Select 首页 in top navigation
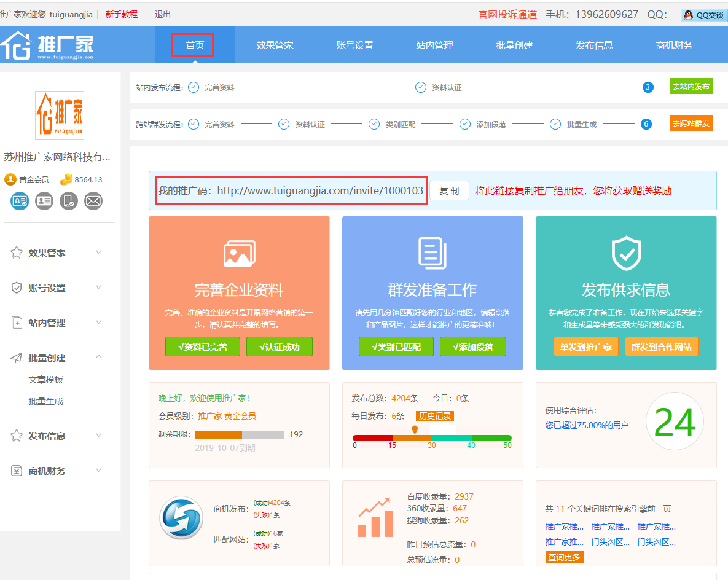The width and height of the screenshot is (728, 580). tap(195, 45)
